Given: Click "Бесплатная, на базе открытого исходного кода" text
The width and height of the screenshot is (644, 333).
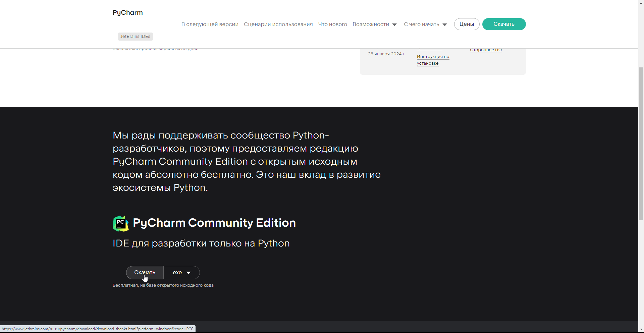Looking at the screenshot, I should pyautogui.click(x=163, y=285).
